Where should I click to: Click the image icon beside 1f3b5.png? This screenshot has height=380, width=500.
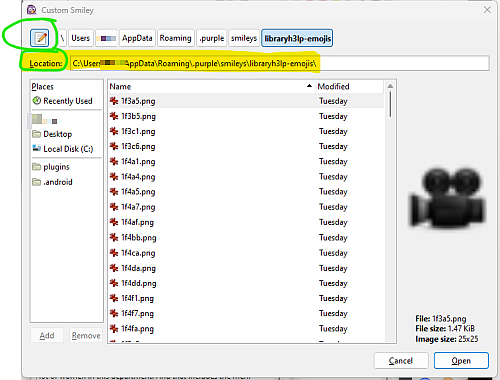(114, 116)
